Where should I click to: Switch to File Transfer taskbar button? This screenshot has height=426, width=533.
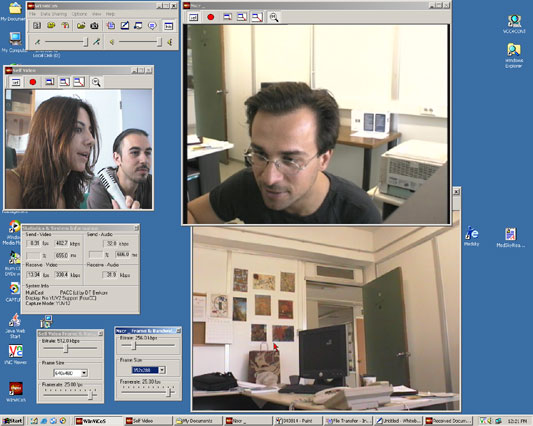tap(348, 421)
